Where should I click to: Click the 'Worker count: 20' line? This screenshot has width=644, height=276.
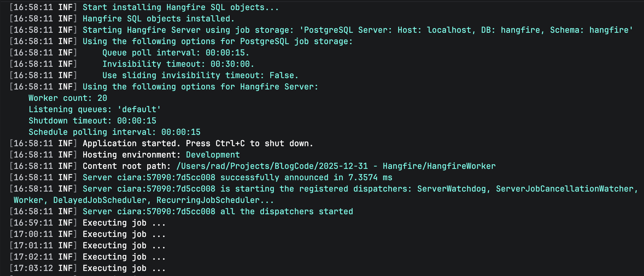[x=68, y=98]
